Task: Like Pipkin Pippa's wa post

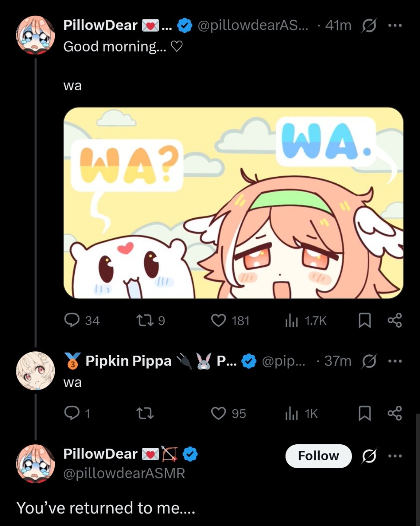Action: coord(219,414)
